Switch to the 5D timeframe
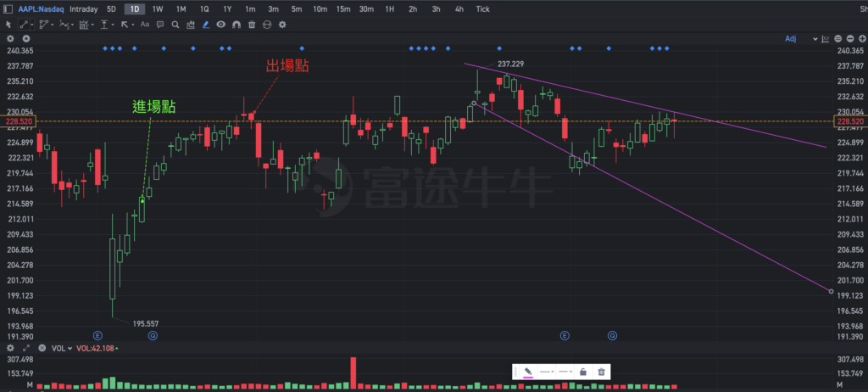Viewport: 868px width, 392px height. pyautogui.click(x=112, y=8)
